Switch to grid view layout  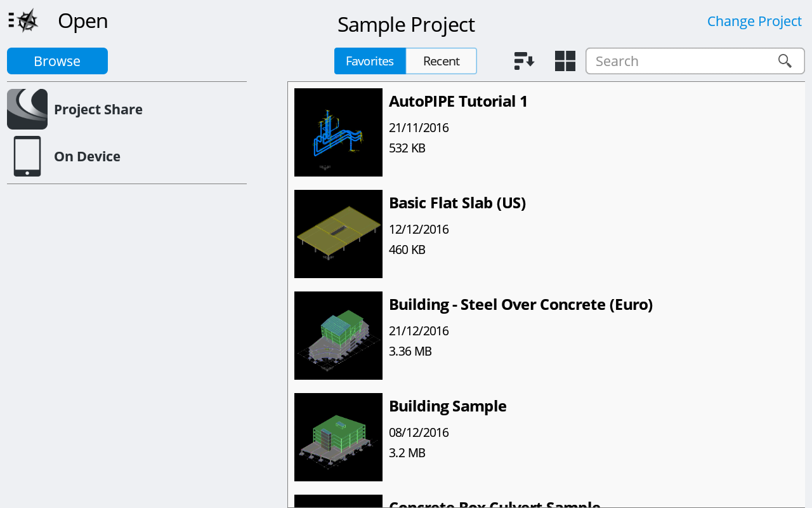[565, 61]
